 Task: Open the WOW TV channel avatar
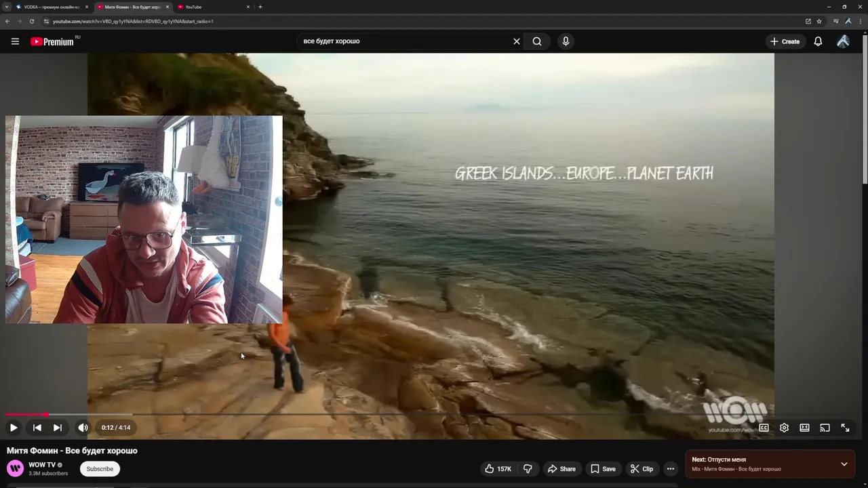click(15, 468)
